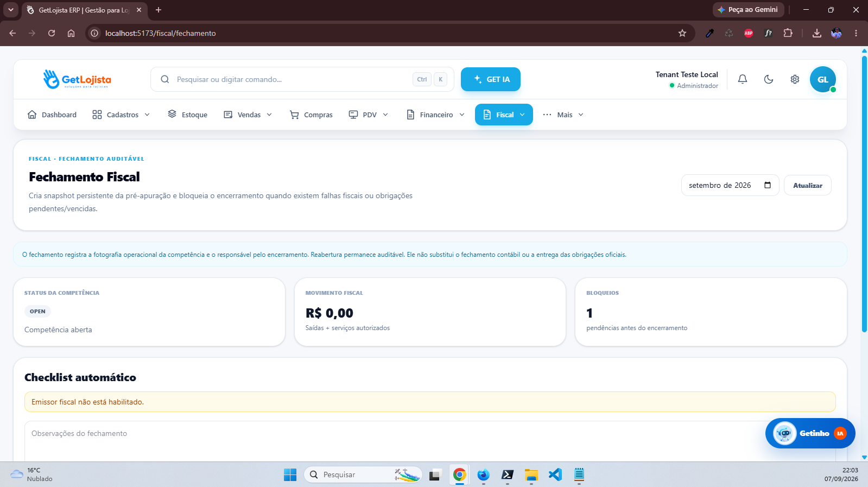This screenshot has width=868, height=487.
Task: Click the OPEN status badge
Action: coord(37,311)
